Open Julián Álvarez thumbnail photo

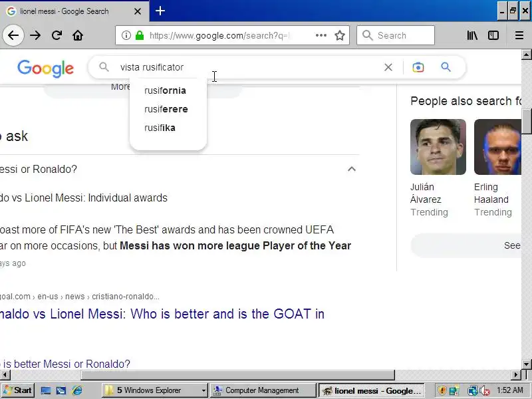[438, 147]
